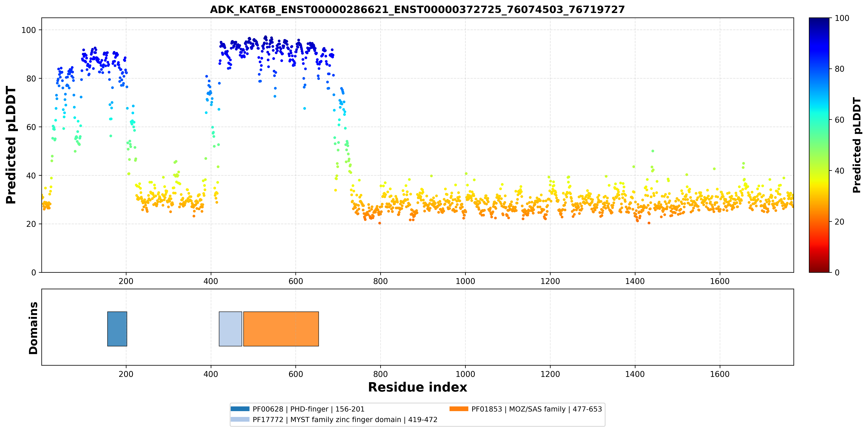Screen dimensions: 868x432
Task: Click the colorbar tick label 20
Action: click(839, 222)
